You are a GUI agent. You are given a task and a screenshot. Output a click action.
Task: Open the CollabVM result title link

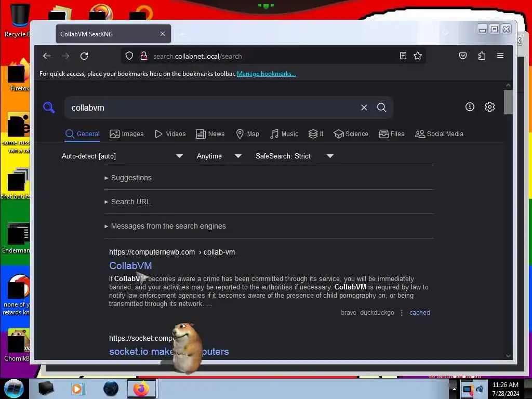tap(130, 265)
